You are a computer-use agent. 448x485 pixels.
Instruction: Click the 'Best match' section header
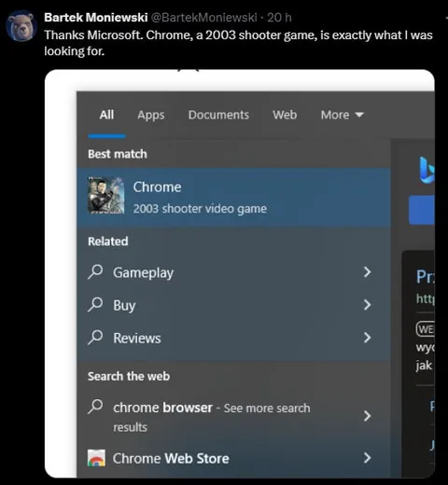tap(118, 154)
